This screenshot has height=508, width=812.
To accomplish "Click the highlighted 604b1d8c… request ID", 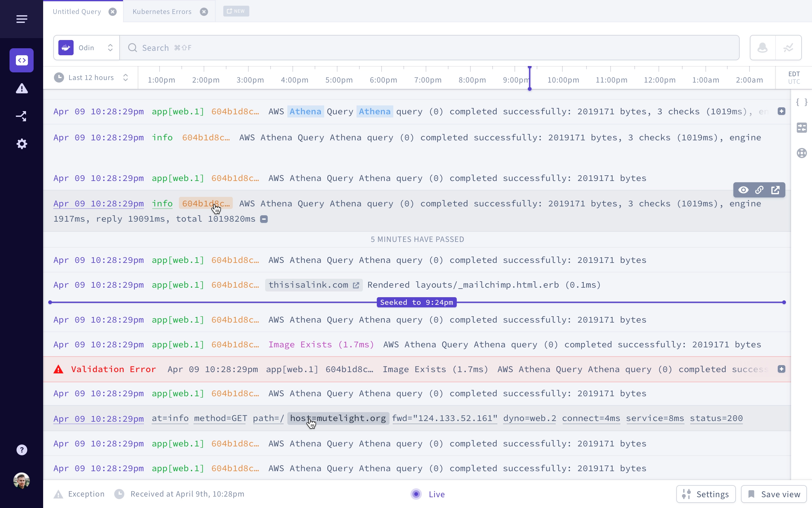I will pyautogui.click(x=206, y=203).
